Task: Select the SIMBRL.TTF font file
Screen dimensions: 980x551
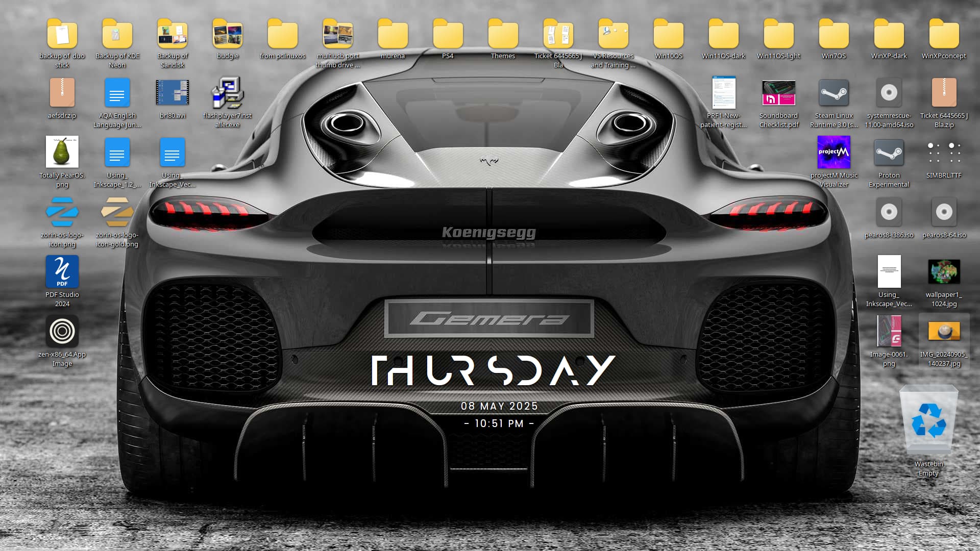Action: tap(944, 152)
